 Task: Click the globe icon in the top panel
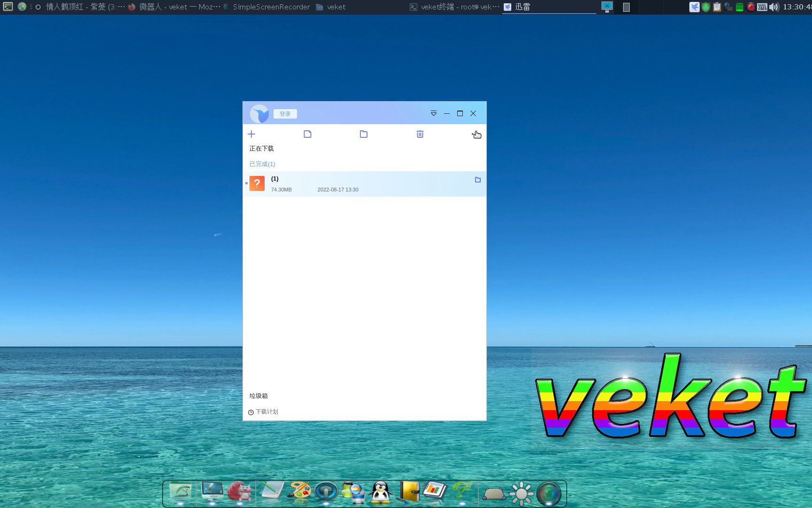22,7
